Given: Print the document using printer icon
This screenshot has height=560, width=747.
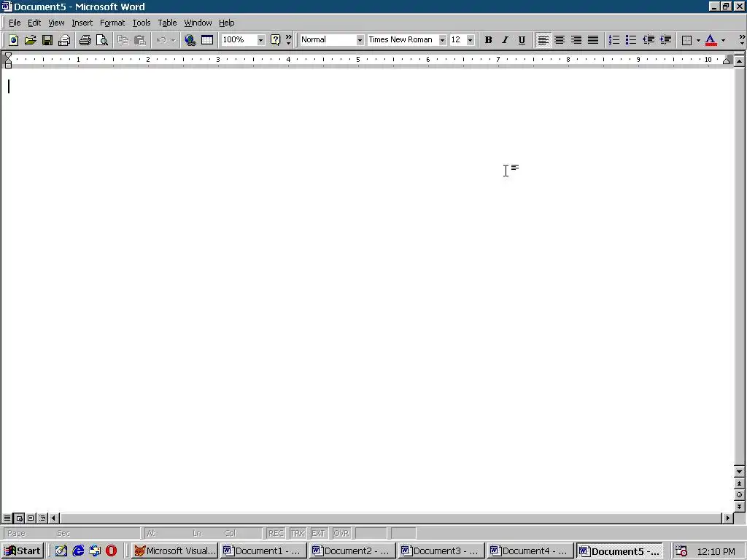Looking at the screenshot, I should pyautogui.click(x=85, y=40).
